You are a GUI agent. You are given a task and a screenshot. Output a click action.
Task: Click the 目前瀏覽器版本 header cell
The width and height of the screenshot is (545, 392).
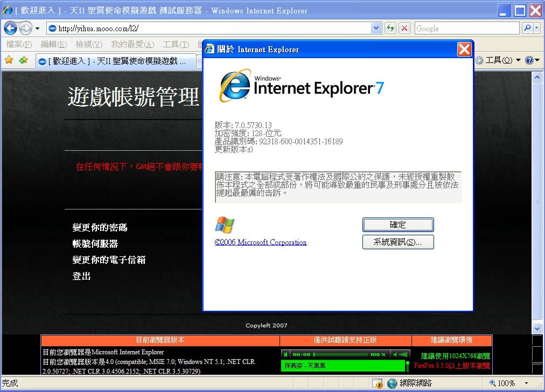[160, 340]
